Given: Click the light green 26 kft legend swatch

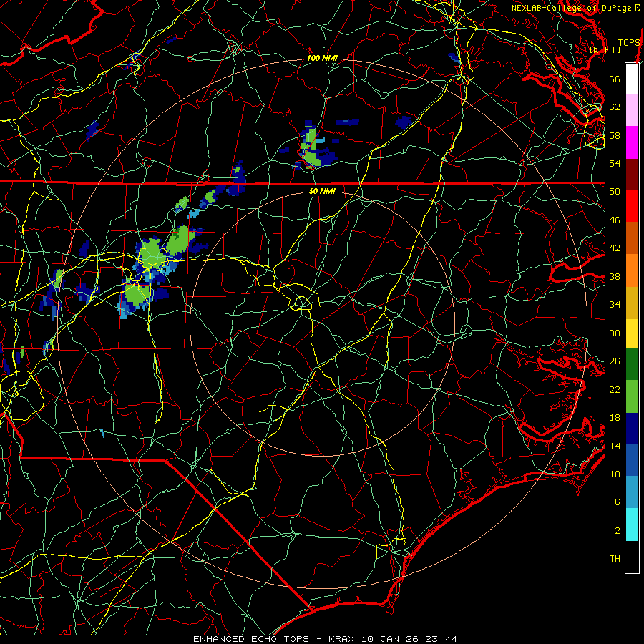Looking at the screenshot, I should tap(632, 396).
